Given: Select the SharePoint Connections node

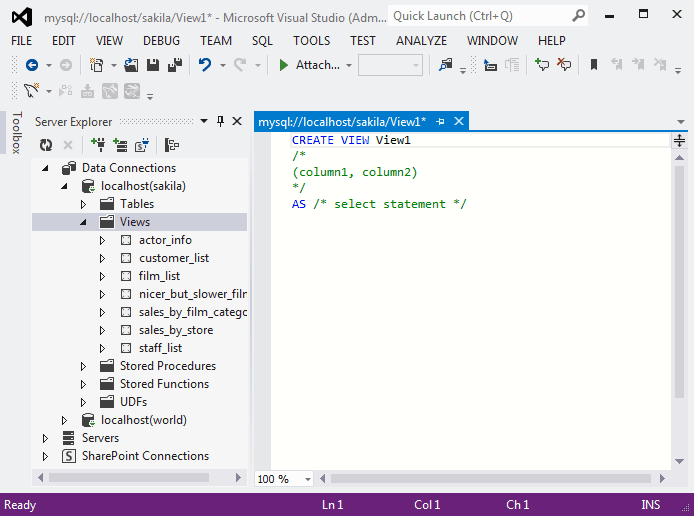Looking at the screenshot, I should coord(145,456).
